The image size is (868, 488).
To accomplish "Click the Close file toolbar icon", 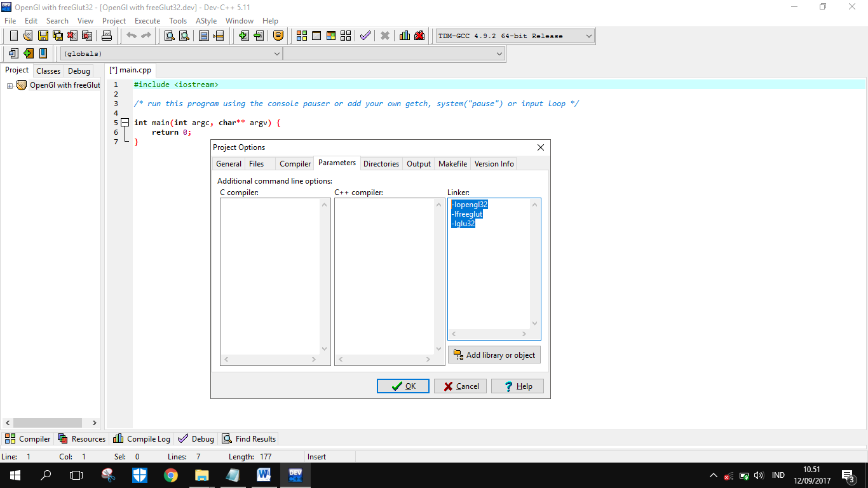I will [72, 36].
